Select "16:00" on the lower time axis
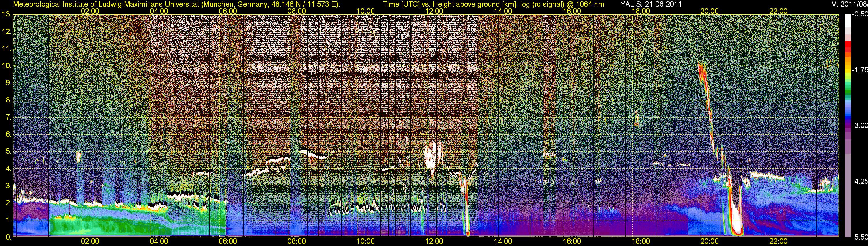 (x=572, y=241)
